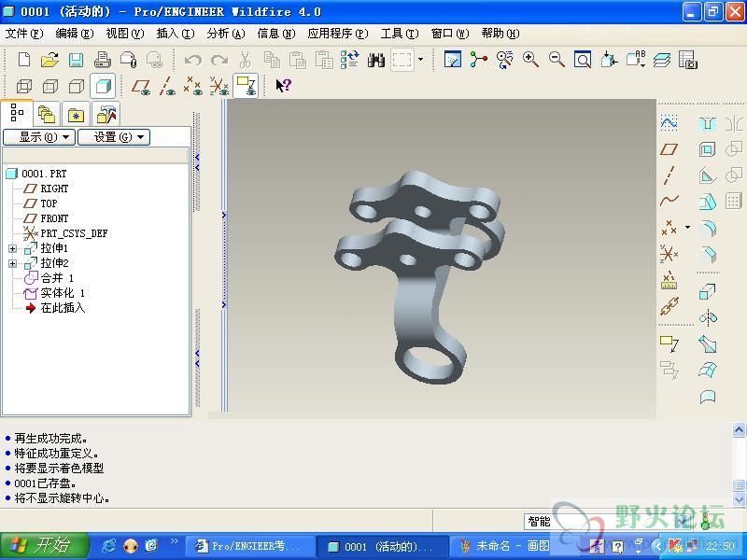747x560 pixels.
Task: Open the 显示(O) dropdown
Action: point(39,137)
